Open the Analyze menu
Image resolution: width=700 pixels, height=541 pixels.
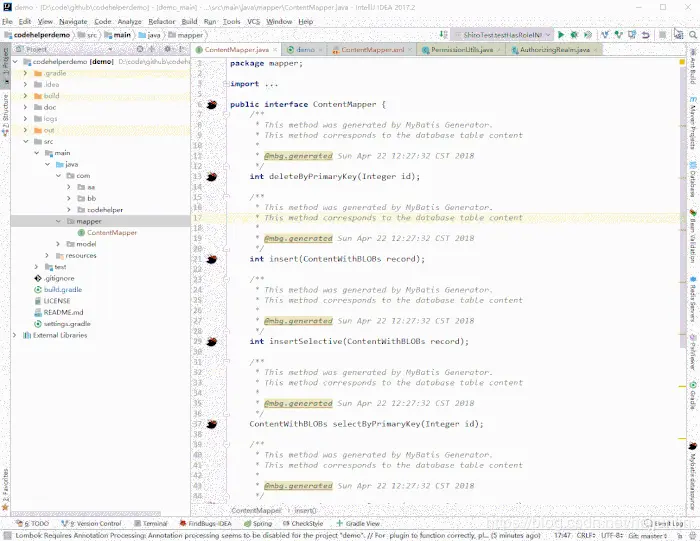pyautogui.click(x=129, y=21)
